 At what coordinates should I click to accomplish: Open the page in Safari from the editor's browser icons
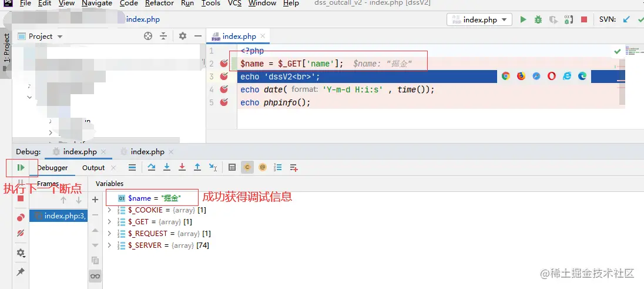[536, 76]
